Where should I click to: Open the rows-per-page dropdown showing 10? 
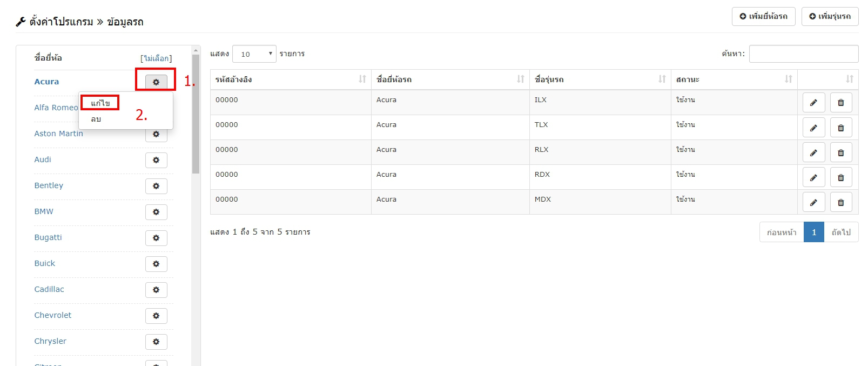(254, 54)
